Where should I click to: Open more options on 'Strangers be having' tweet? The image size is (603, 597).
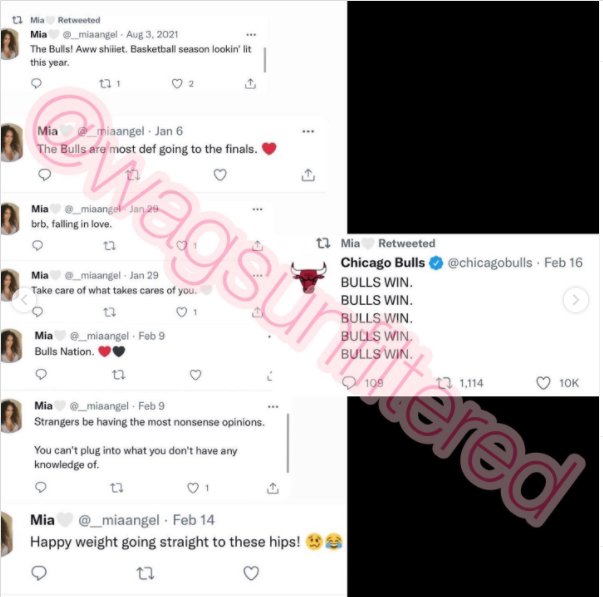[x=273, y=407]
